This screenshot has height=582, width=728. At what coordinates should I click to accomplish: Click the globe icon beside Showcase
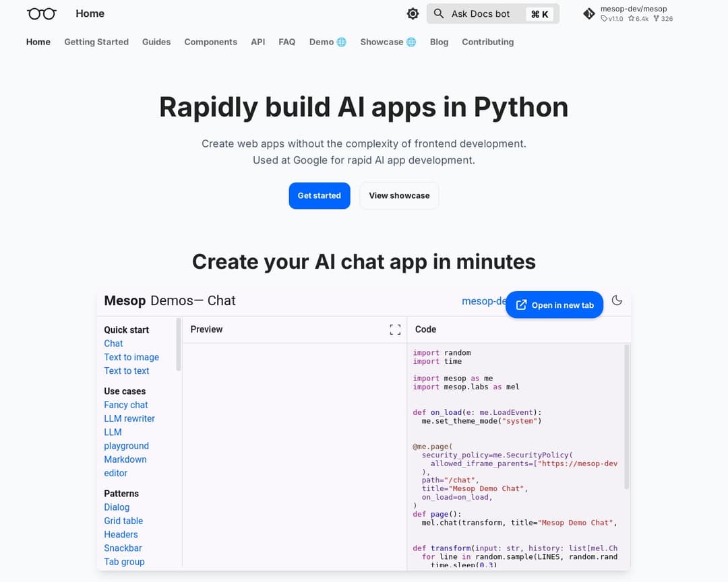pyautogui.click(x=411, y=42)
